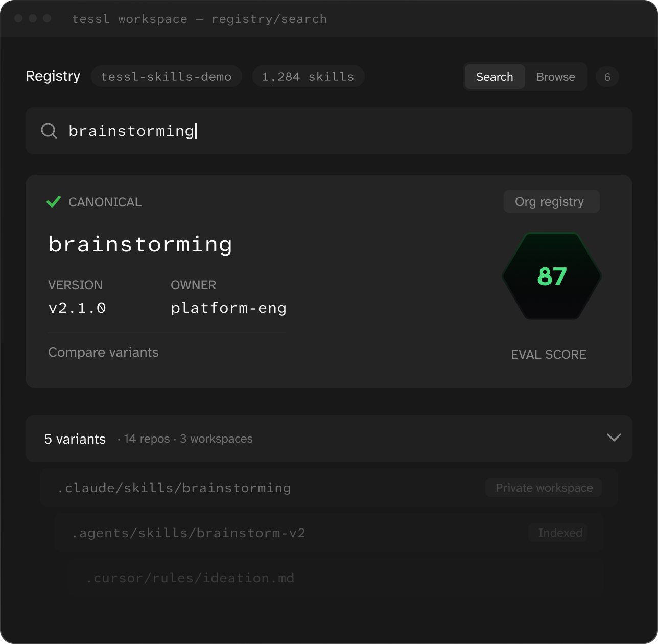Click the Org registry badge
Viewport: 658px width, 644px height.
coord(552,201)
